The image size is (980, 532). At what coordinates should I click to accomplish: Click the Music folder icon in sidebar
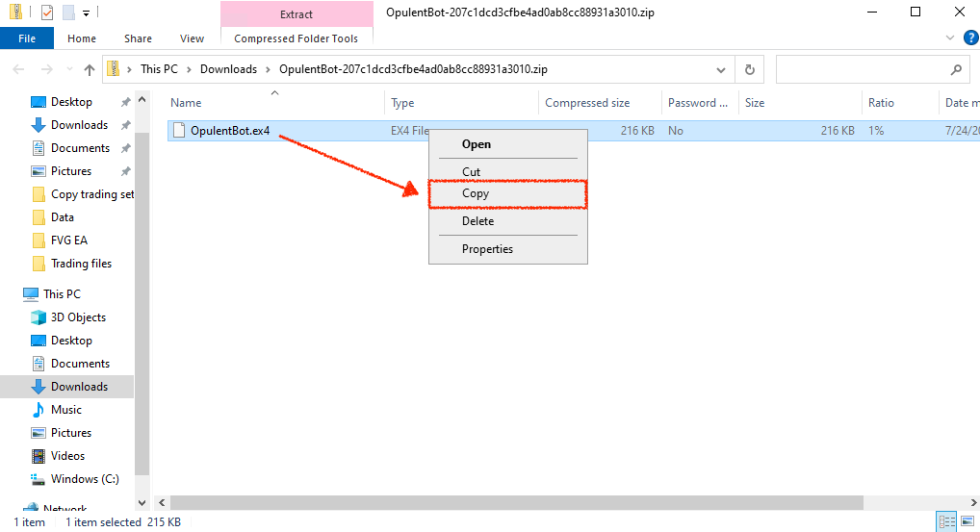click(x=39, y=410)
